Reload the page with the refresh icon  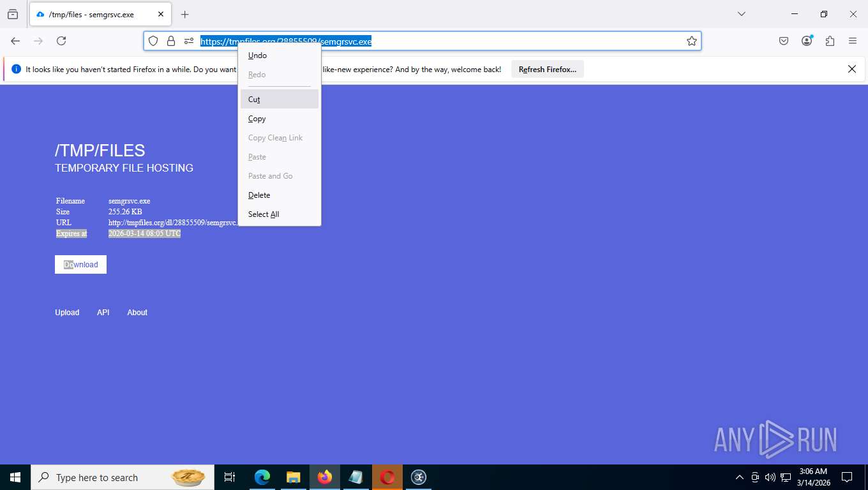(x=61, y=41)
